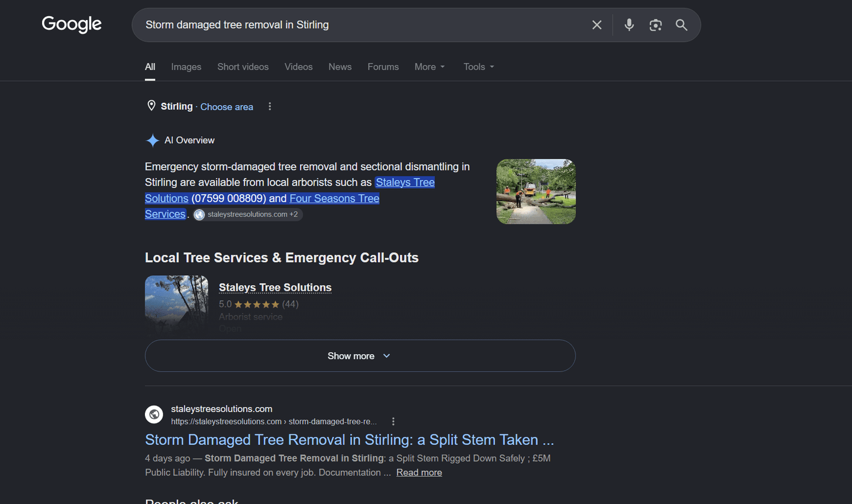
Task: Click the Local Tree Services & Emergency Call-Outs heading
Action: tap(282, 258)
